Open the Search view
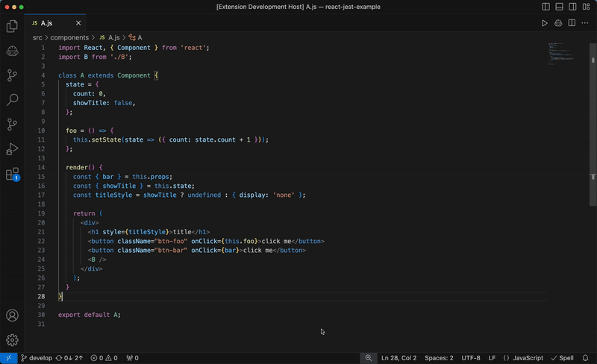The width and height of the screenshot is (597, 364). click(12, 99)
